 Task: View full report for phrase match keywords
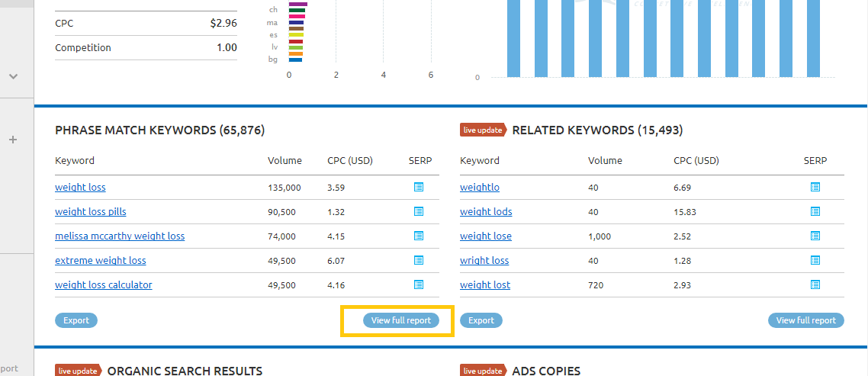pos(400,320)
